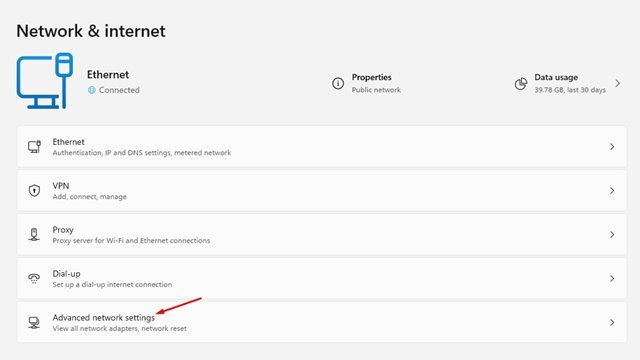Select the VPN Add, connect, manage entry
640x360 pixels.
coord(322,191)
